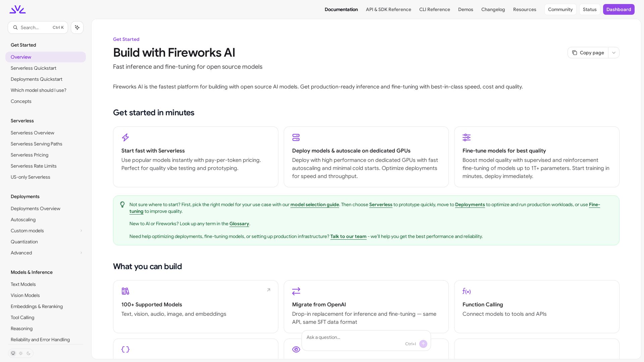Go to the Concepts page
The image size is (644, 362).
(46, 101)
